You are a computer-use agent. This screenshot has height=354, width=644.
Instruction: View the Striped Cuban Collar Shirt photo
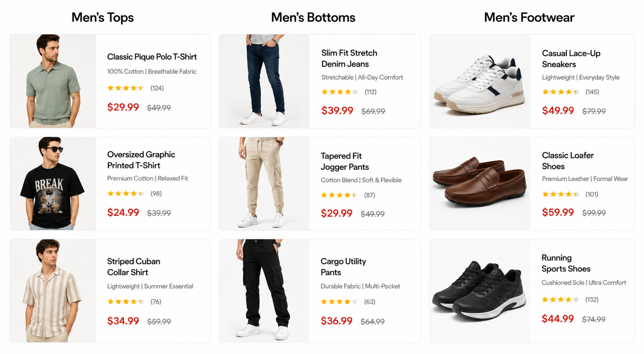tap(53, 291)
